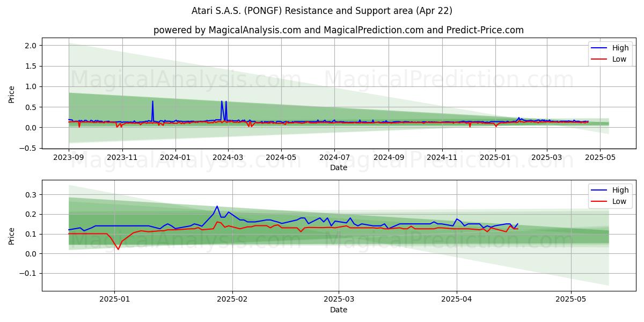The height and width of the screenshot is (322, 644).
Task: Click the '2024-09' x-axis label
Action: click(389, 158)
